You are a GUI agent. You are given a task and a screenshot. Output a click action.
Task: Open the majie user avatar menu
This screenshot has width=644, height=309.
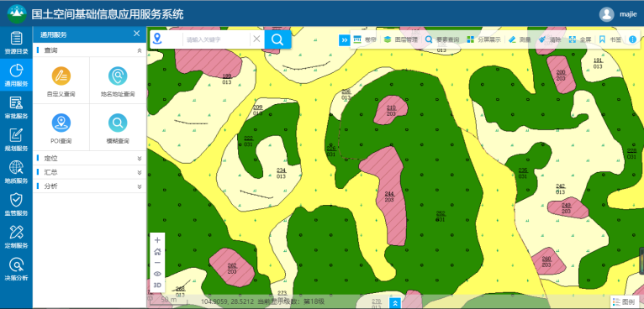[607, 14]
